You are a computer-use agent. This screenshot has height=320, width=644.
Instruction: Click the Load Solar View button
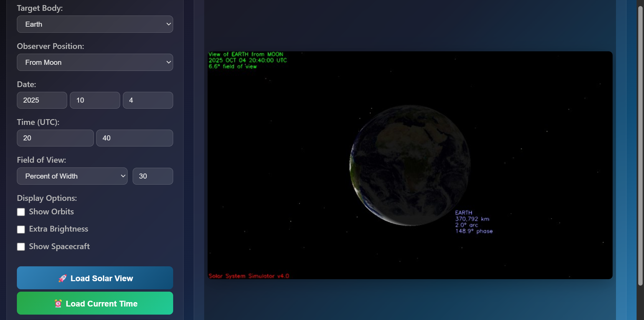(x=95, y=278)
